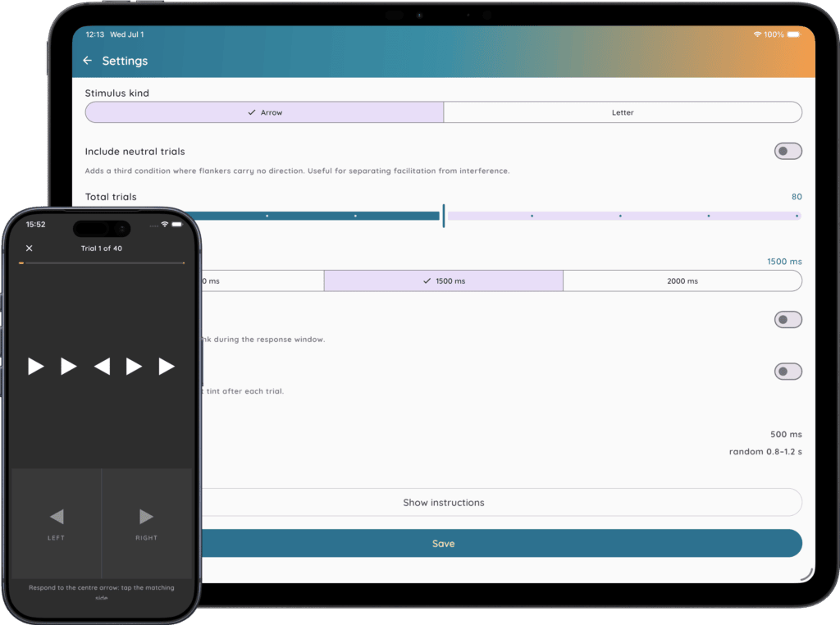Save the settings
This screenshot has height=625, width=840.
(x=444, y=543)
